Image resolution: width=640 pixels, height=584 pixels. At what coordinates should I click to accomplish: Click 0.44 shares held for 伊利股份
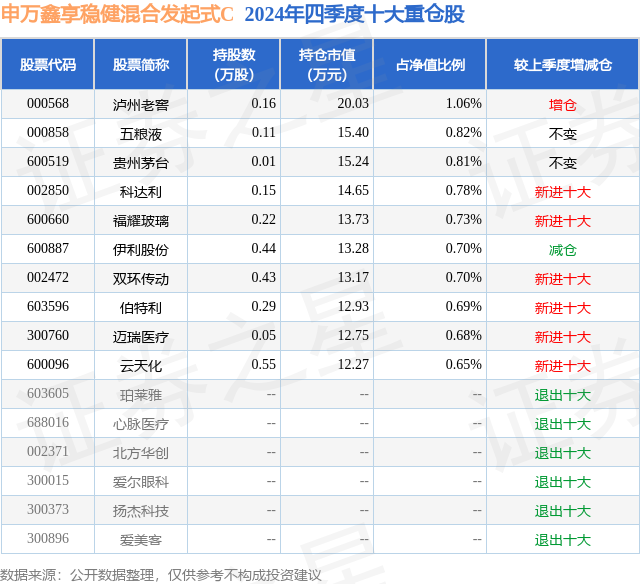(x=263, y=249)
